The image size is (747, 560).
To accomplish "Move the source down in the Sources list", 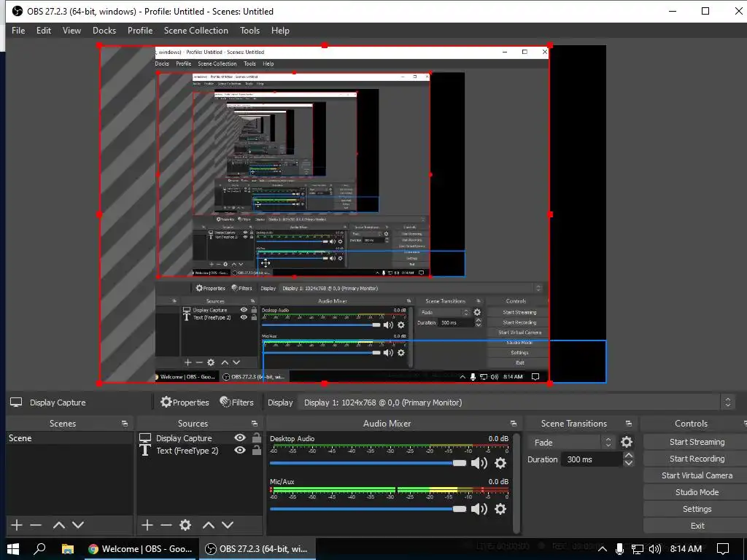I will click(228, 525).
